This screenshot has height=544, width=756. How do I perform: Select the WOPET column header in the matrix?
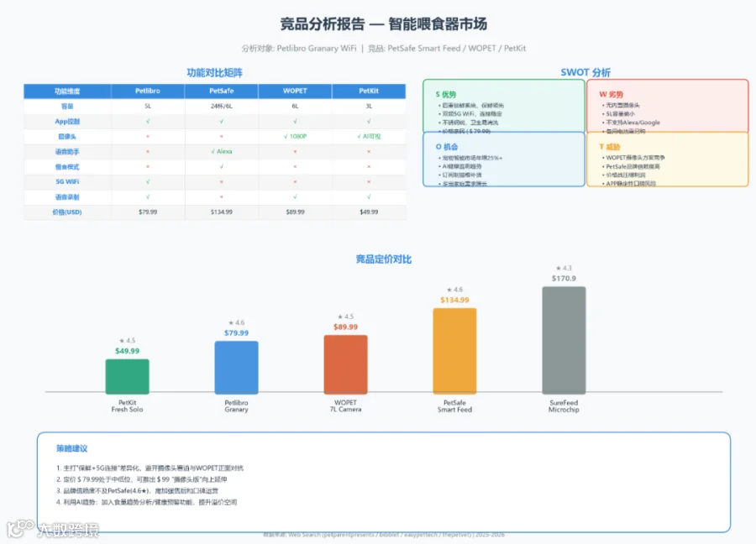pos(295,91)
